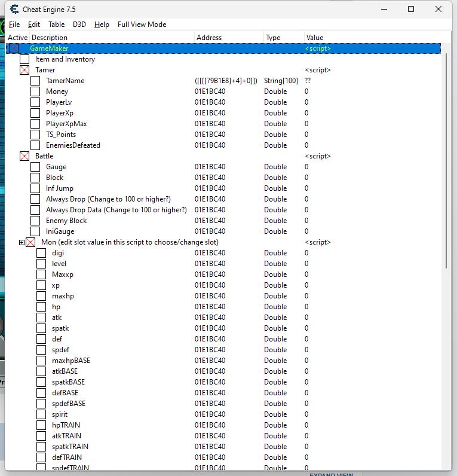Deactivate the GameMaker script checkbox

[x=14, y=48]
